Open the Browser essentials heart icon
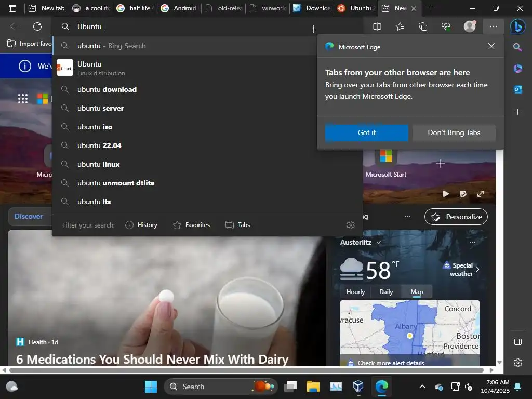Image resolution: width=532 pixels, height=399 pixels. pos(446,26)
